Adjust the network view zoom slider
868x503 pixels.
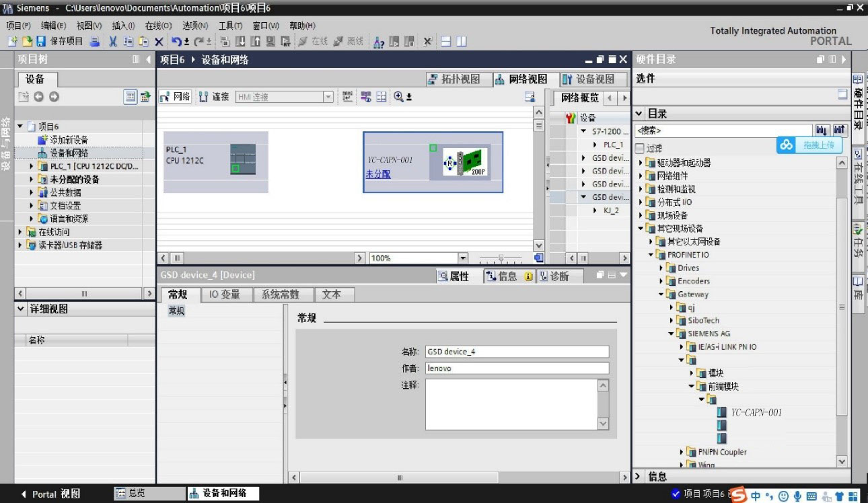click(x=500, y=258)
